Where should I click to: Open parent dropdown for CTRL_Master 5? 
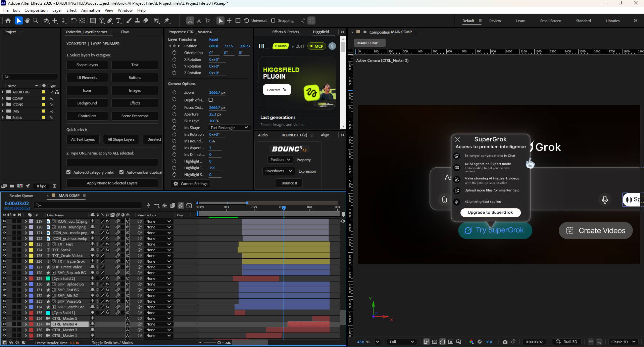[158, 318]
